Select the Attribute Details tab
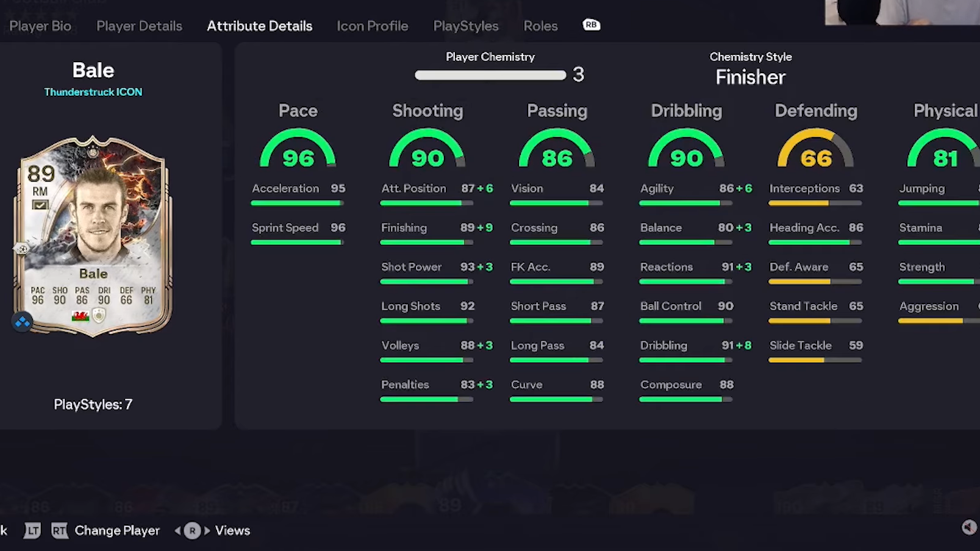The image size is (980, 551). (260, 26)
